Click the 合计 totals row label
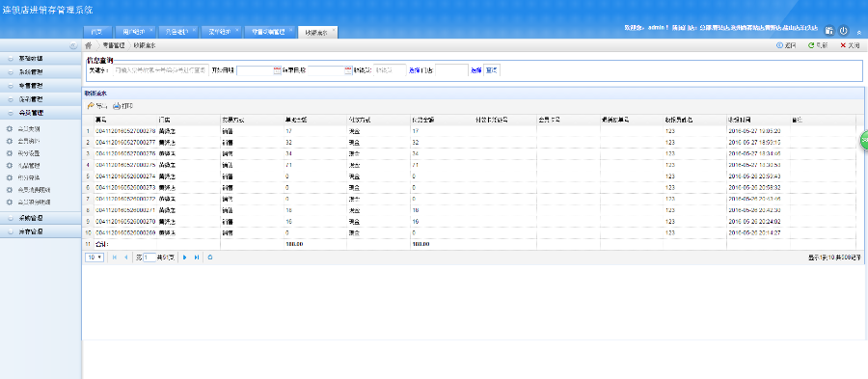Image resolution: width=868 pixels, height=379 pixels. pos(102,244)
